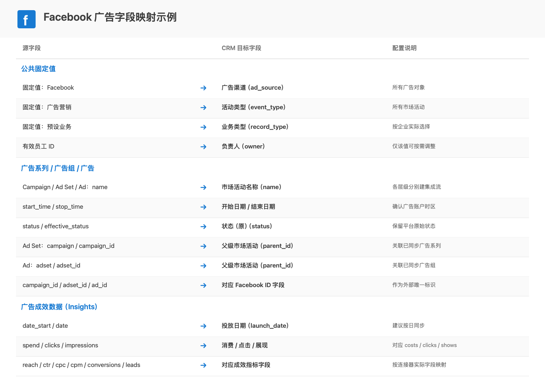
Task: Click the arrow beside campaign_id / adset_id / ad_id
Action: coord(203,285)
